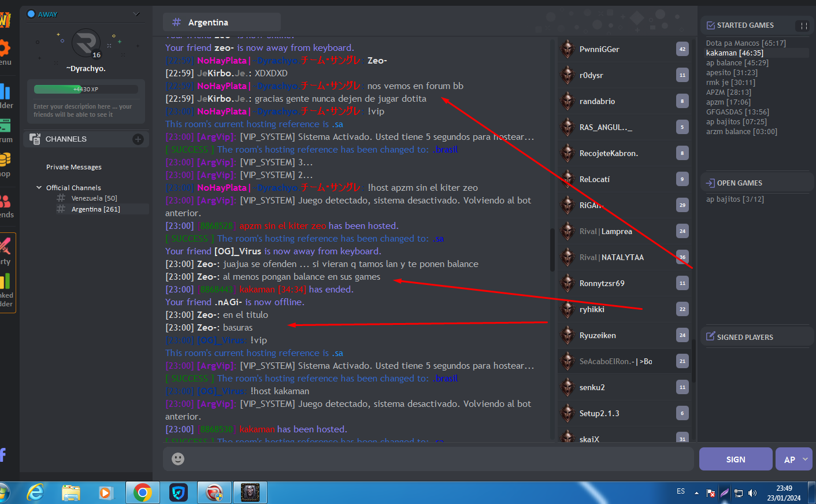This screenshot has height=504, width=816.
Task: Click the STARTED GAMES header
Action: (745, 25)
